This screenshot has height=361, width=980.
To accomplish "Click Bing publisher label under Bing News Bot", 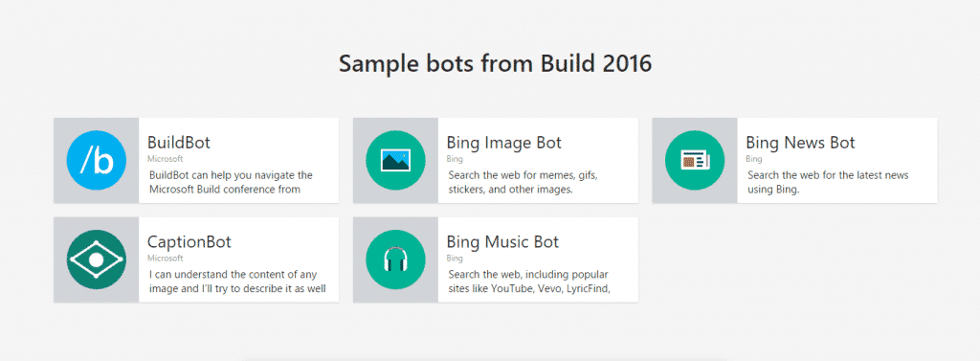I will pyautogui.click(x=754, y=159).
